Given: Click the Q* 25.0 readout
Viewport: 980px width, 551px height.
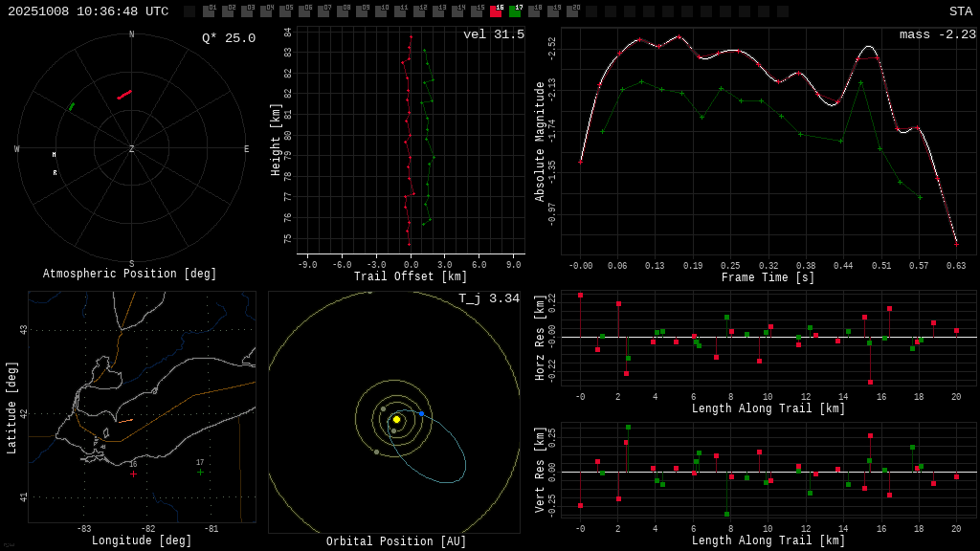Looking at the screenshot, I should [x=228, y=38].
